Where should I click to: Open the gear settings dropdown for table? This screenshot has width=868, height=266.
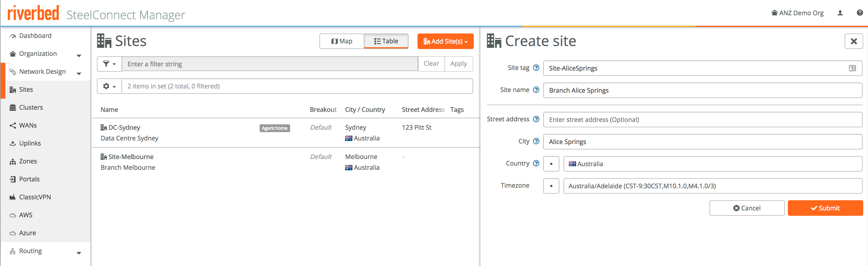tap(109, 86)
